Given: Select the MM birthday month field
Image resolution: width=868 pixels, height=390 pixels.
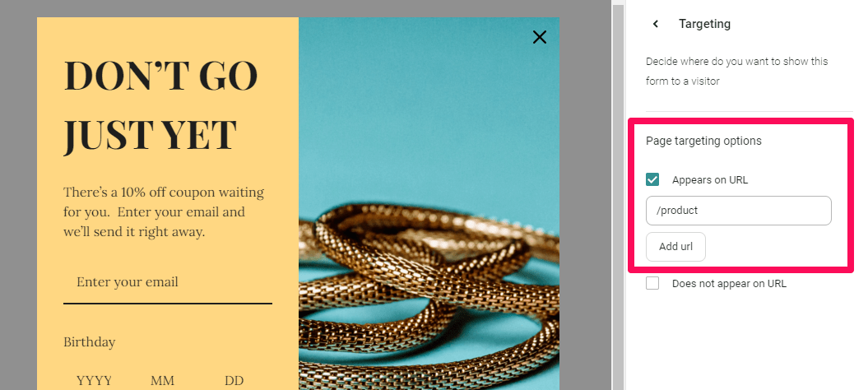Looking at the screenshot, I should point(162,381).
